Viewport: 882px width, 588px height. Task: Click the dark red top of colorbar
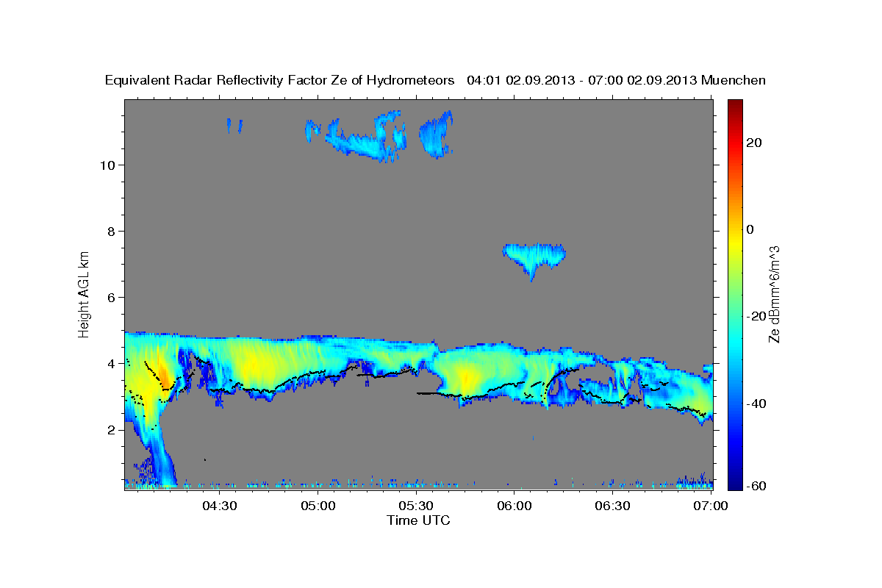tap(734, 104)
